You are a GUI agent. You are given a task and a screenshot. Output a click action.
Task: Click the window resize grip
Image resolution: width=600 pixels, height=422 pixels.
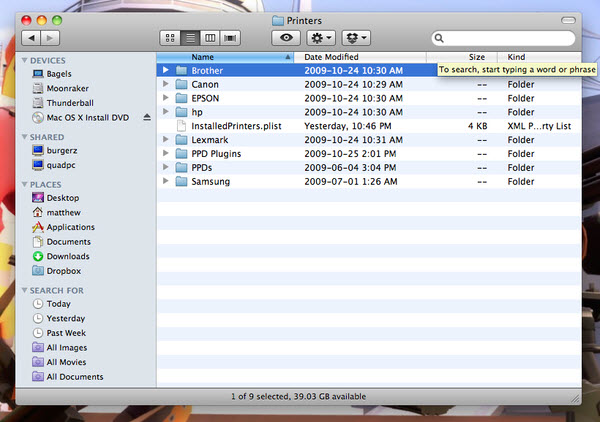(576, 399)
